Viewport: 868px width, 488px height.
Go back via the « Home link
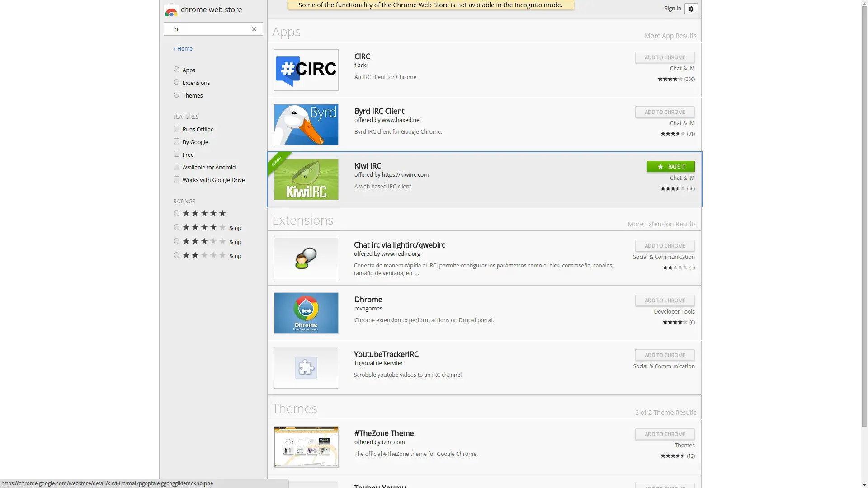(x=183, y=49)
